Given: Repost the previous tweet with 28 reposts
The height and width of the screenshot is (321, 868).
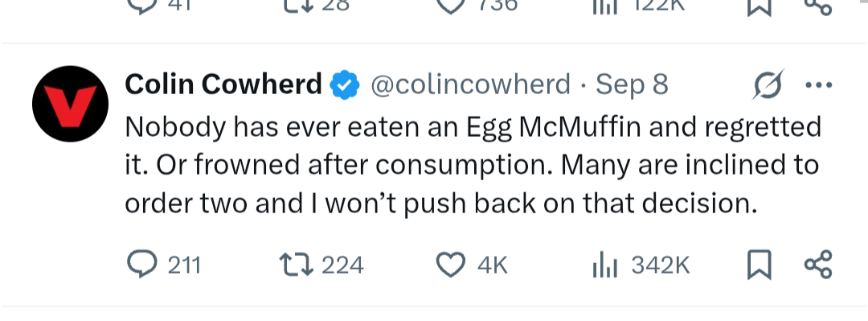Looking at the screenshot, I should tap(316, 5).
